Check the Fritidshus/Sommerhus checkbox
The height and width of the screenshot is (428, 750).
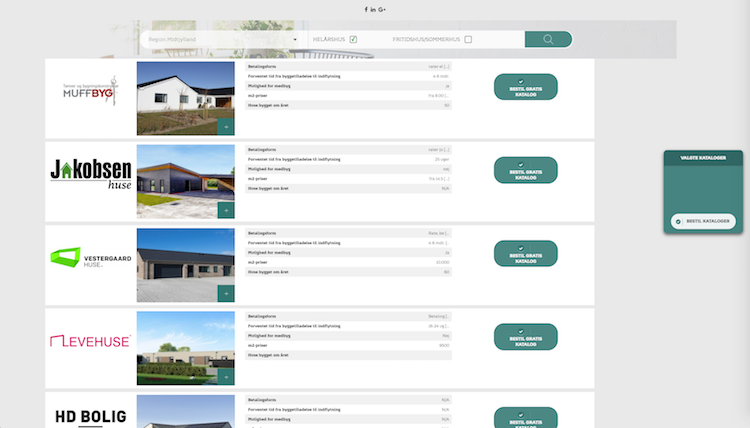pos(468,40)
